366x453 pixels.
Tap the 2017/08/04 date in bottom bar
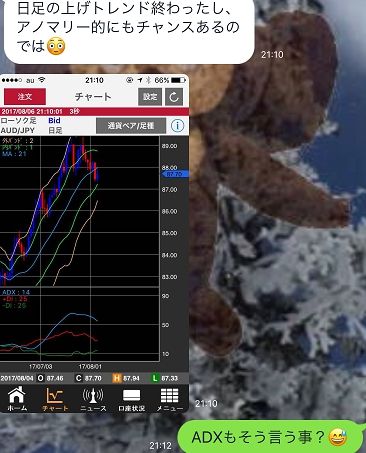point(17,378)
